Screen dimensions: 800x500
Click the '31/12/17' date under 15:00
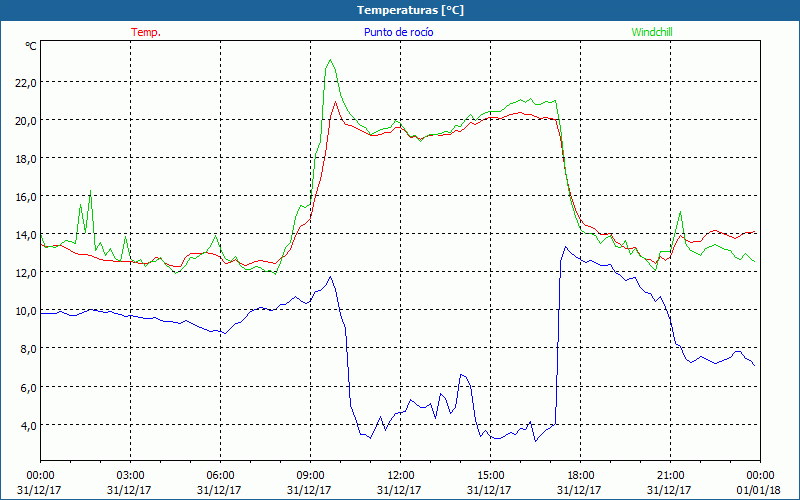[490, 490]
